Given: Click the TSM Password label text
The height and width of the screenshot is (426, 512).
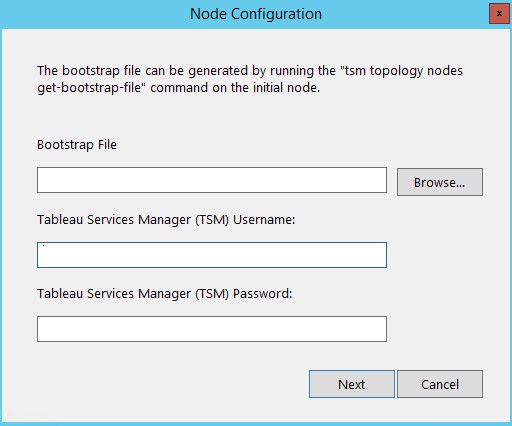Looking at the screenshot, I should 165,294.
